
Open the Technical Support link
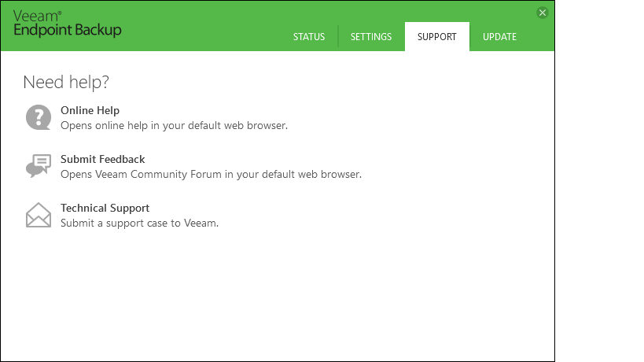tap(105, 208)
